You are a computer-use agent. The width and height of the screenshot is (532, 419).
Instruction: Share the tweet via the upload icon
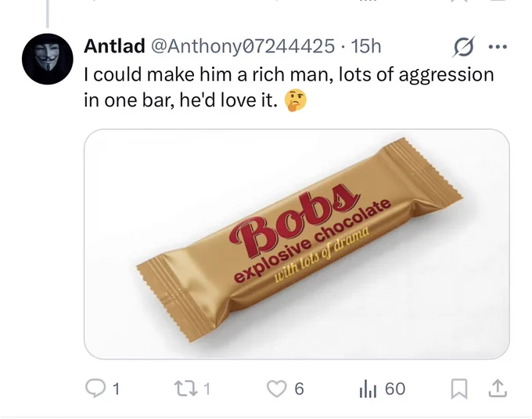[x=498, y=388]
